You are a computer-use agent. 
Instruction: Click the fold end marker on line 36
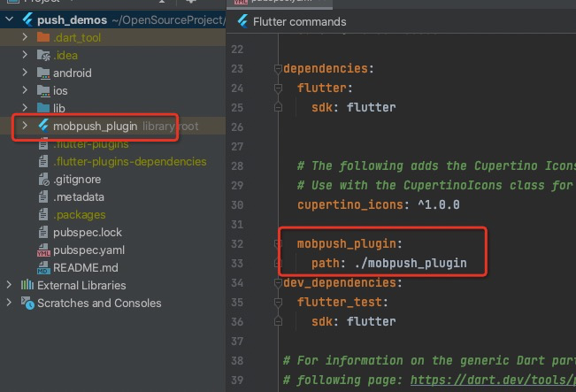278,321
